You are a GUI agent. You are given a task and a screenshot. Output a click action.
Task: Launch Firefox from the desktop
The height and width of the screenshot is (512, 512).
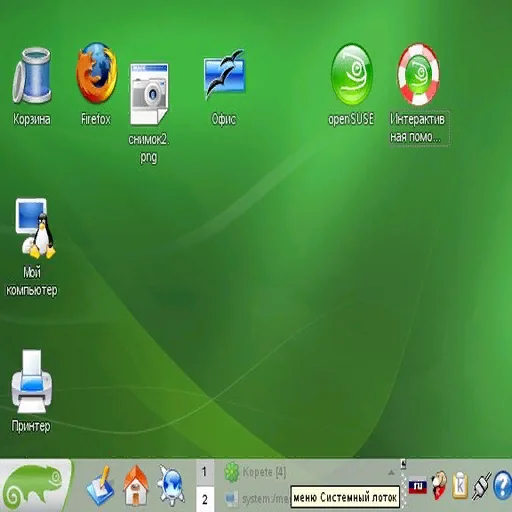click(97, 73)
